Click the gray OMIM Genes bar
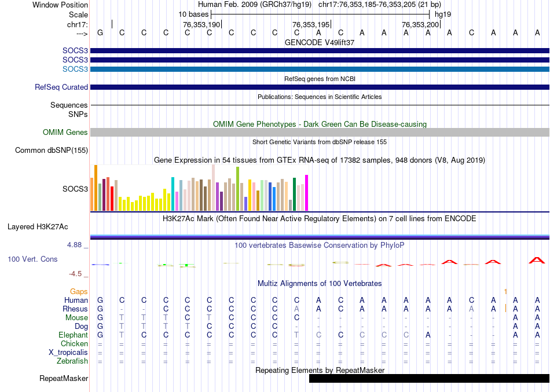This screenshot has height=392, width=550. 320,132
